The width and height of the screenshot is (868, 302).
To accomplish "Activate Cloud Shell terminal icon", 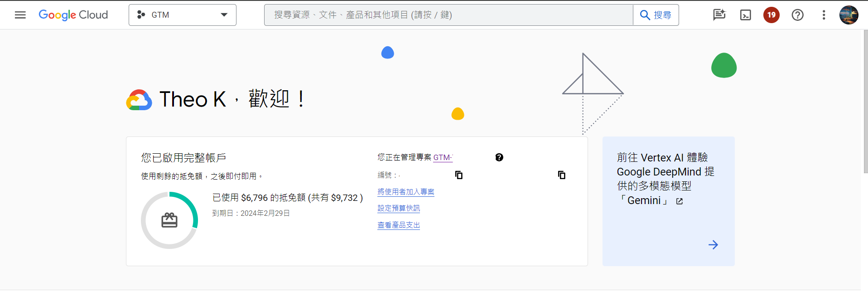I will [x=745, y=15].
